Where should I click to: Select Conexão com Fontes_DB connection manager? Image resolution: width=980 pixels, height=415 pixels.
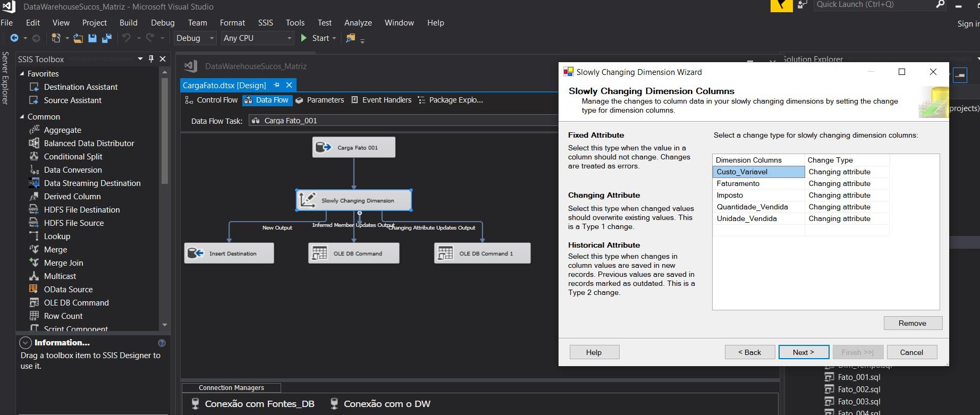(x=252, y=404)
